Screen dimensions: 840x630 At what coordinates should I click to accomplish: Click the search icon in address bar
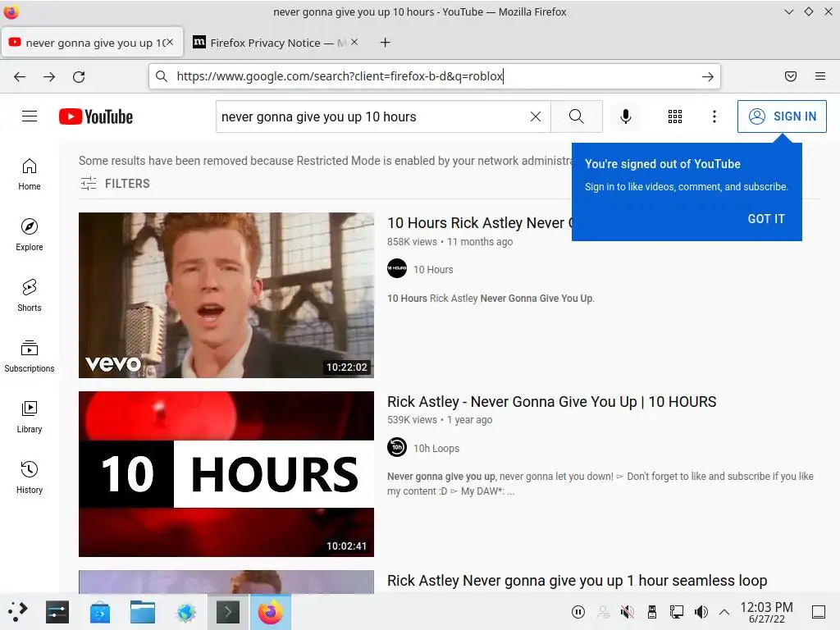(x=162, y=76)
